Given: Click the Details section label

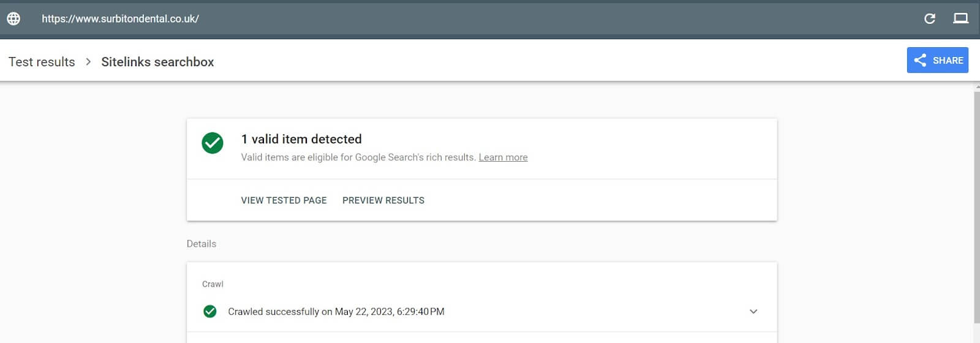Looking at the screenshot, I should pyautogui.click(x=202, y=244).
